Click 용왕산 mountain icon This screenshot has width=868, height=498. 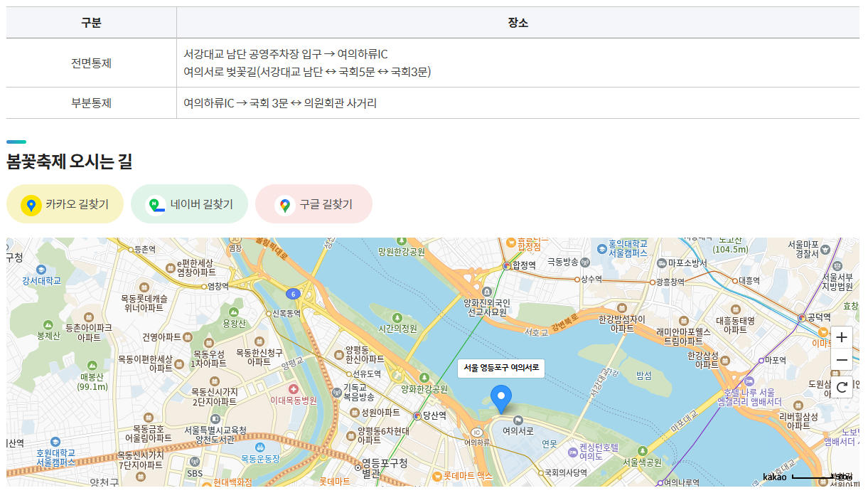233,312
